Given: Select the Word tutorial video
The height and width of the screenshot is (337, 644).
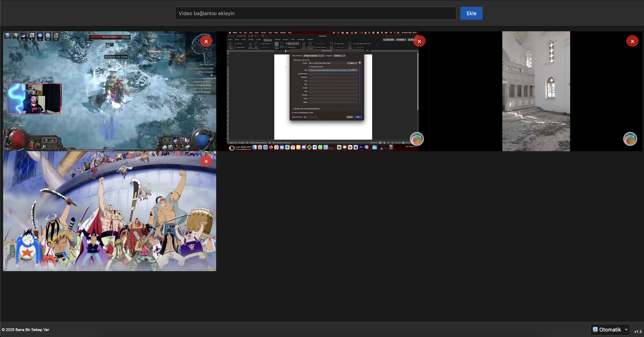Looking at the screenshot, I should 323,91.
